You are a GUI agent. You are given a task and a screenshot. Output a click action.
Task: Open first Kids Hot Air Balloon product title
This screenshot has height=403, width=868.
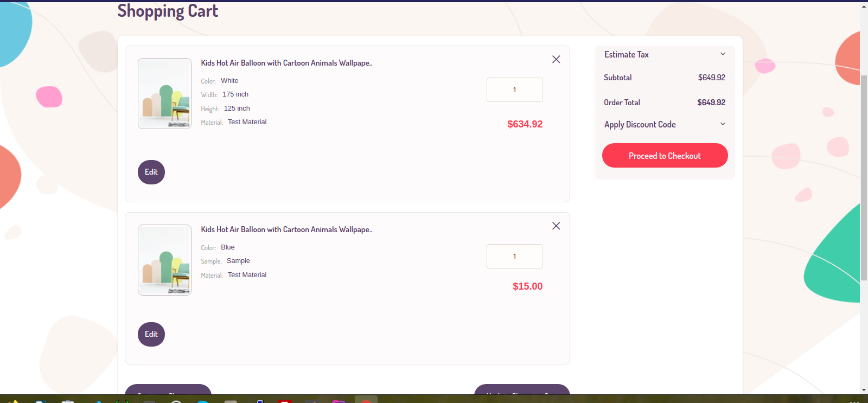pos(286,63)
